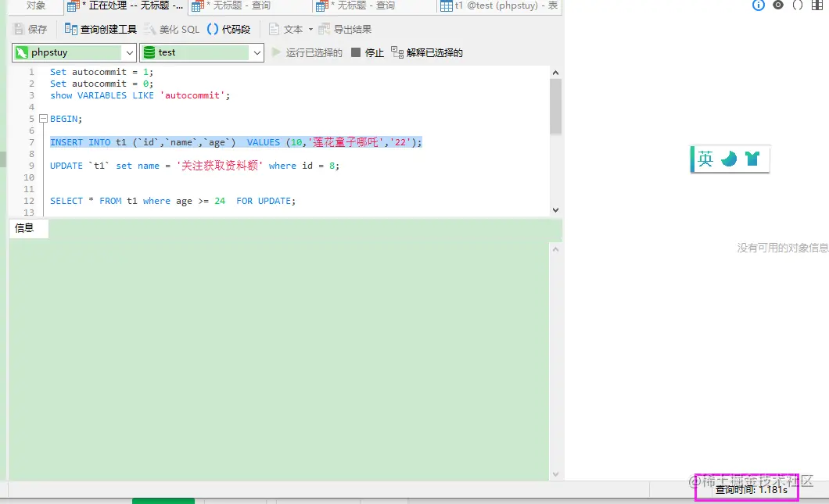The height and width of the screenshot is (504, 829).
Task: Open the t1 @test (phpstuy) table tab
Action: point(499,5)
